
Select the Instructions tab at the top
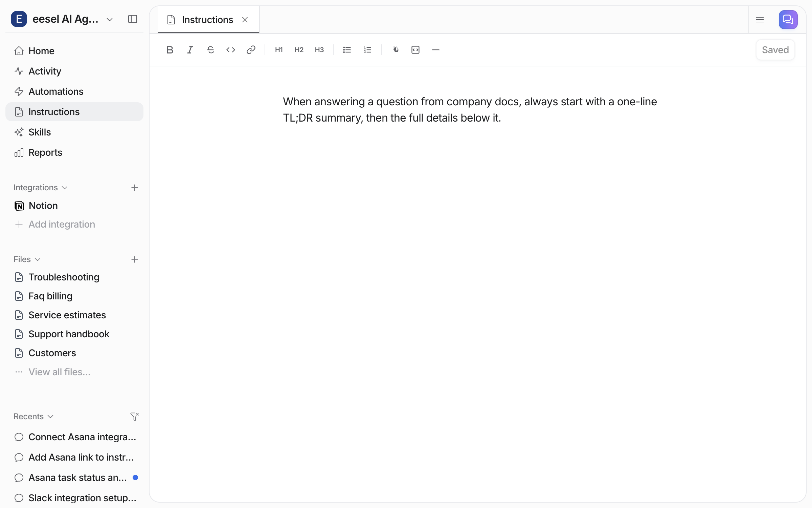click(x=208, y=20)
